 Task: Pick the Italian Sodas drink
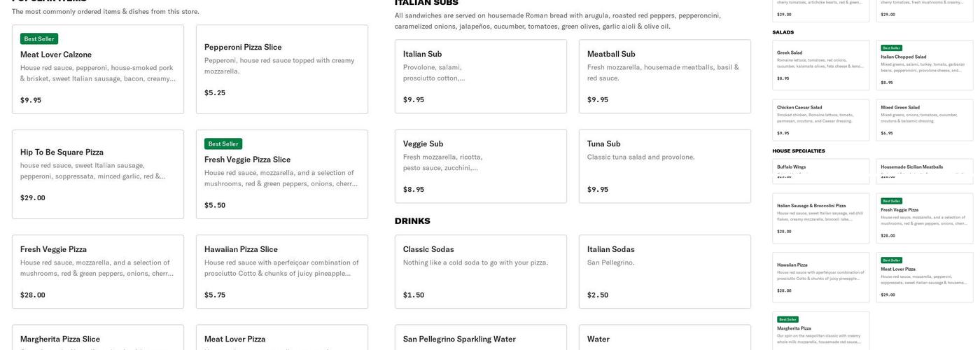(664, 272)
